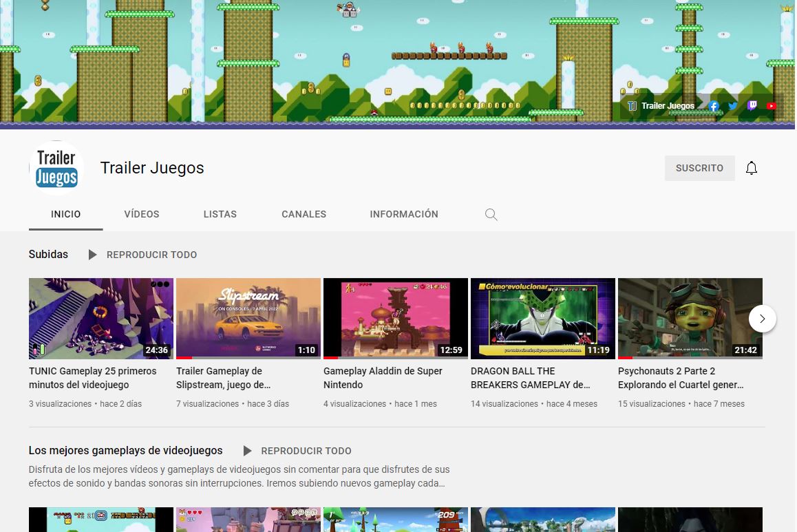
Task: Play all of Los mejores gameplays playlist
Action: pyautogui.click(x=297, y=451)
